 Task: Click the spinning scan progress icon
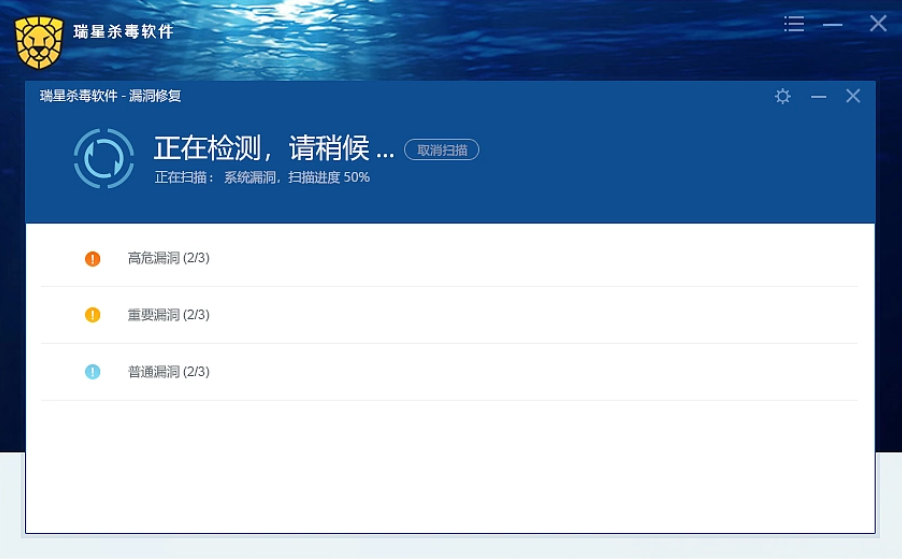(104, 158)
